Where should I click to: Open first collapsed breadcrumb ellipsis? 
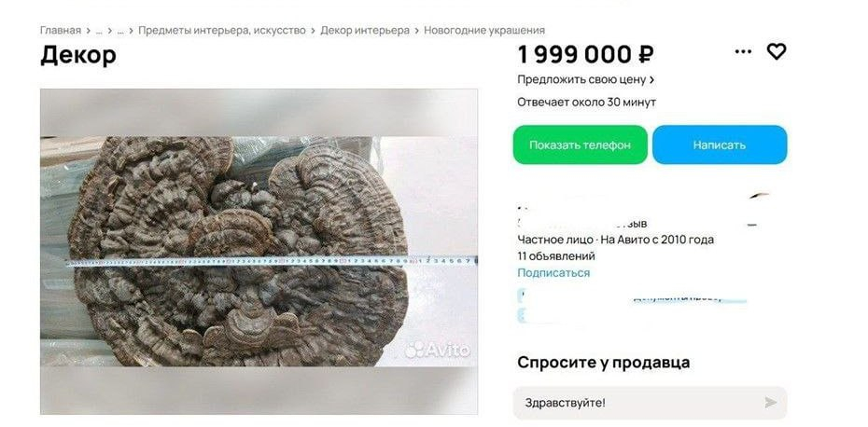click(x=99, y=31)
